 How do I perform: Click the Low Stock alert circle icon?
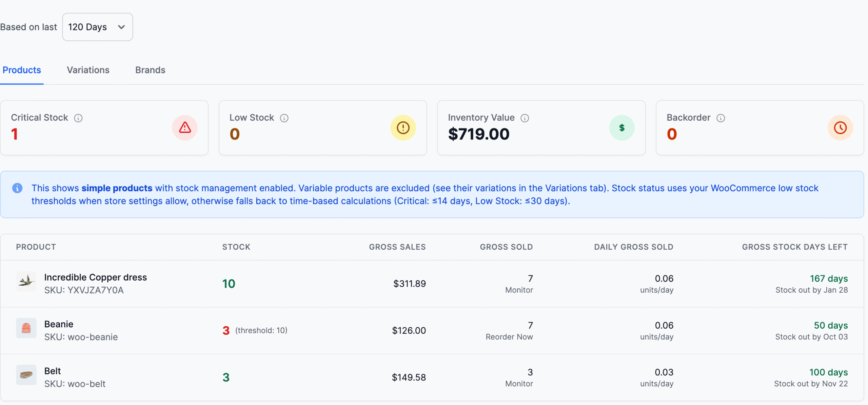coord(403,128)
